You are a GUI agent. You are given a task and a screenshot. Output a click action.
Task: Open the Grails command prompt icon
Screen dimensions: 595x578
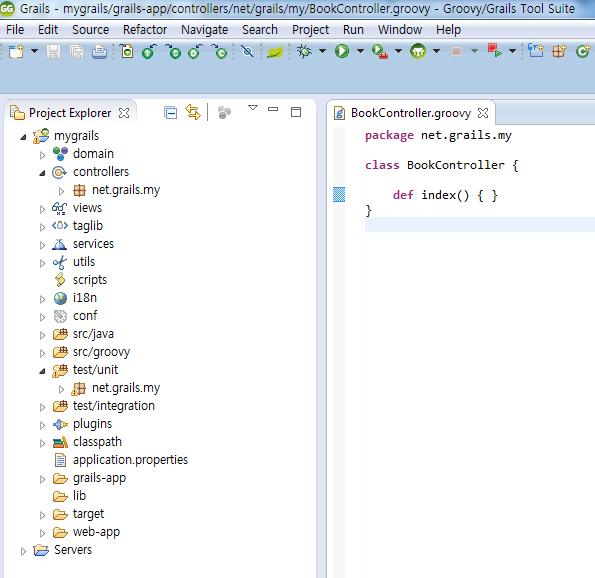click(418, 51)
